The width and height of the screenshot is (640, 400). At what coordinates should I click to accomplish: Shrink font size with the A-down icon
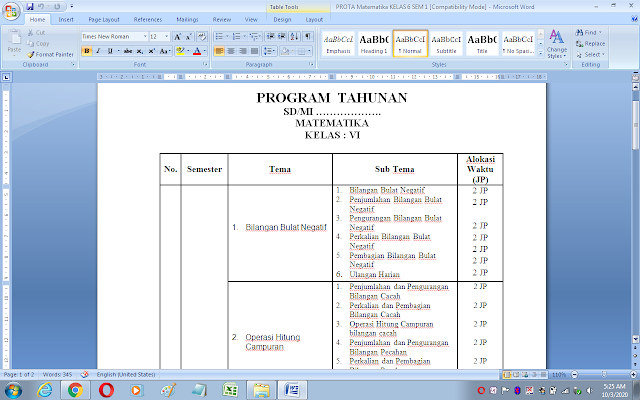coord(189,37)
